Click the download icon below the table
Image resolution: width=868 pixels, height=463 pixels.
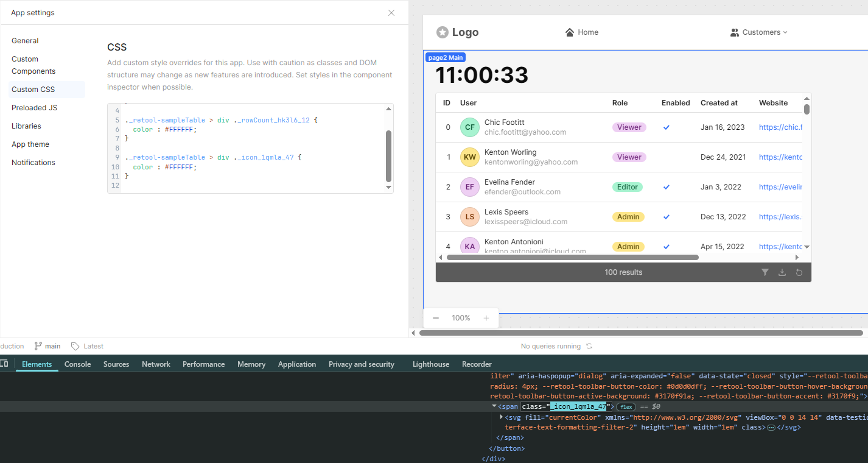click(782, 272)
